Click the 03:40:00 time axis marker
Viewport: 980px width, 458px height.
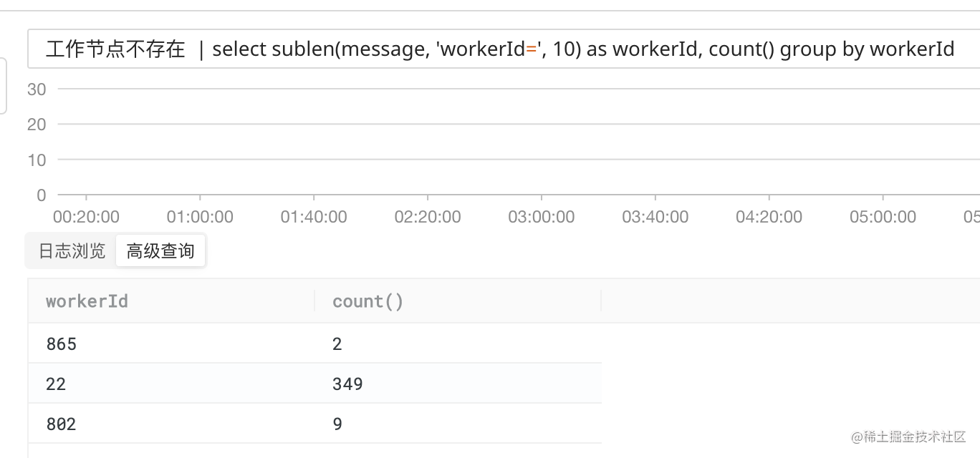pyautogui.click(x=655, y=217)
